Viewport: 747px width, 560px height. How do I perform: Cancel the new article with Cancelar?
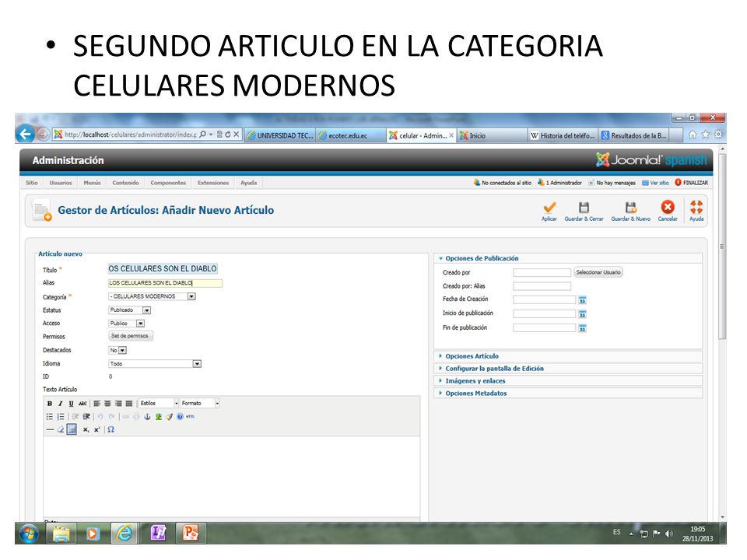(668, 211)
